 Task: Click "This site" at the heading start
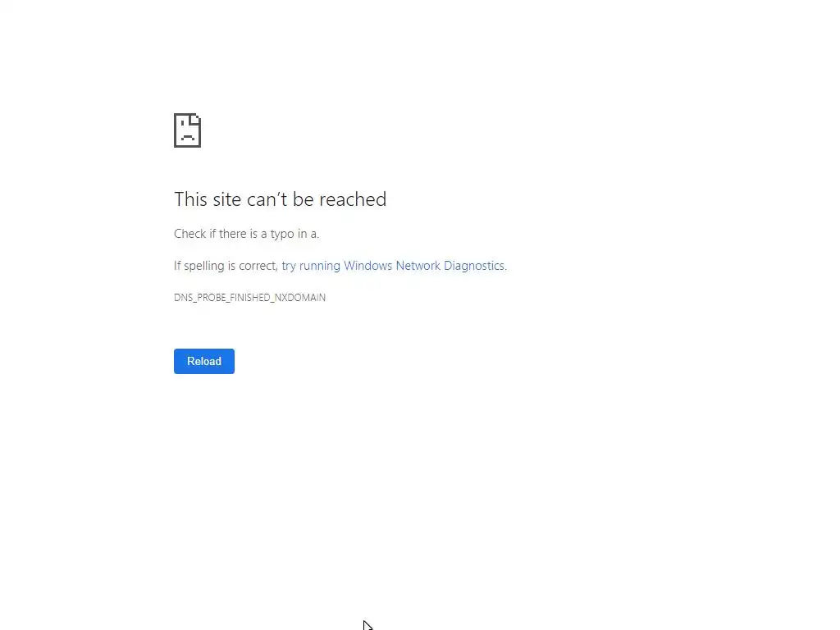(208, 199)
